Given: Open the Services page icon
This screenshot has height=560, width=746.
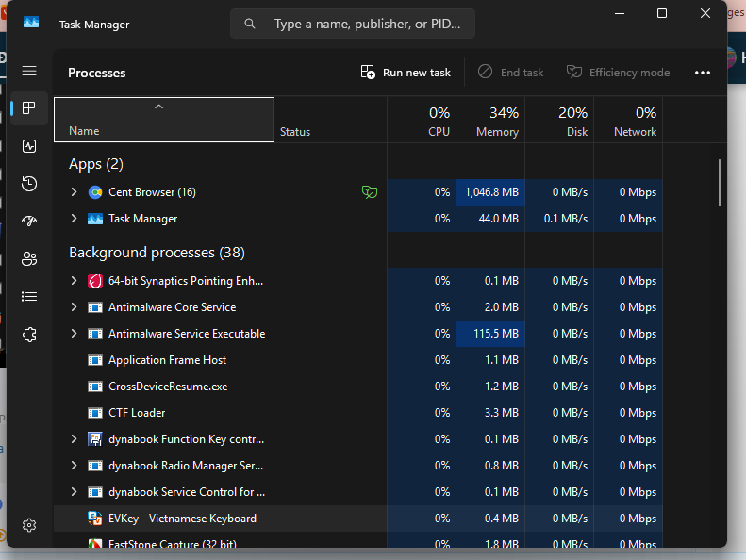Looking at the screenshot, I should 29,335.
